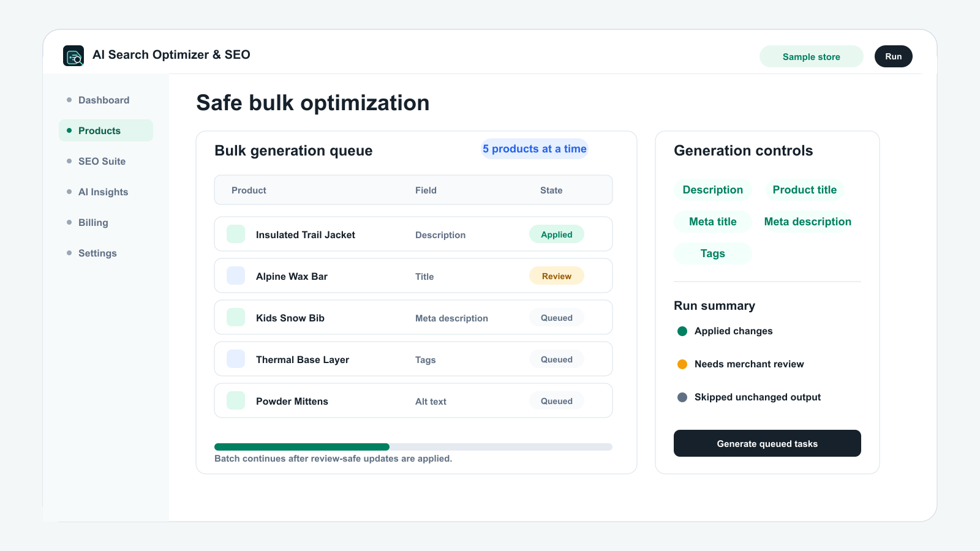Click the Queued badge for Kids Snow Bib
This screenshot has width=980, height=551.
[557, 318]
